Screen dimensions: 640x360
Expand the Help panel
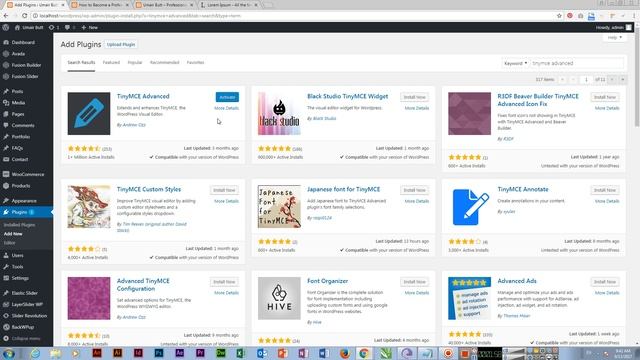point(615,38)
